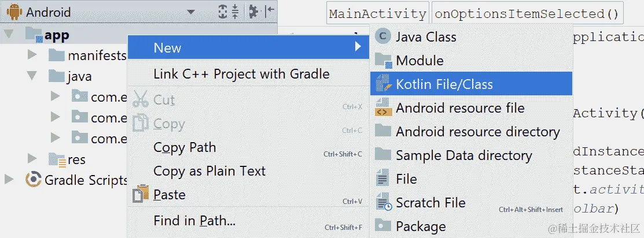Click the Cut scissors icon
This screenshot has height=238, width=644.
[x=141, y=99]
